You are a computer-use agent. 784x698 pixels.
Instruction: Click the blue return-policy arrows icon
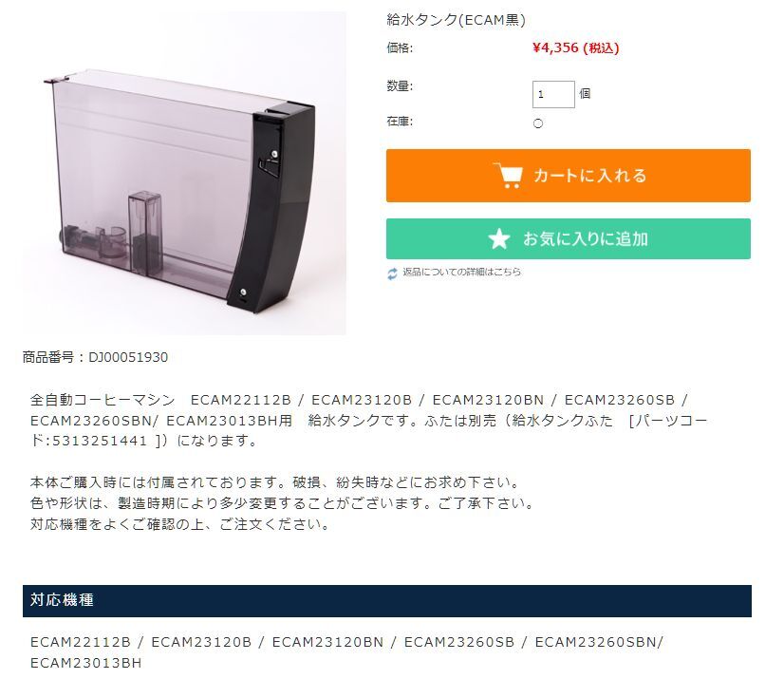[393, 274]
